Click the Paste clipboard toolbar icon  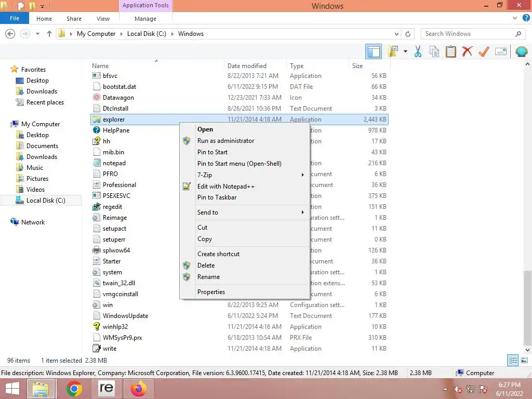click(451, 51)
